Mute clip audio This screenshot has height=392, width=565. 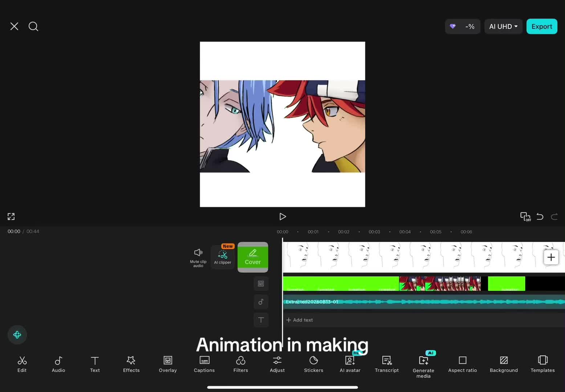point(198,258)
